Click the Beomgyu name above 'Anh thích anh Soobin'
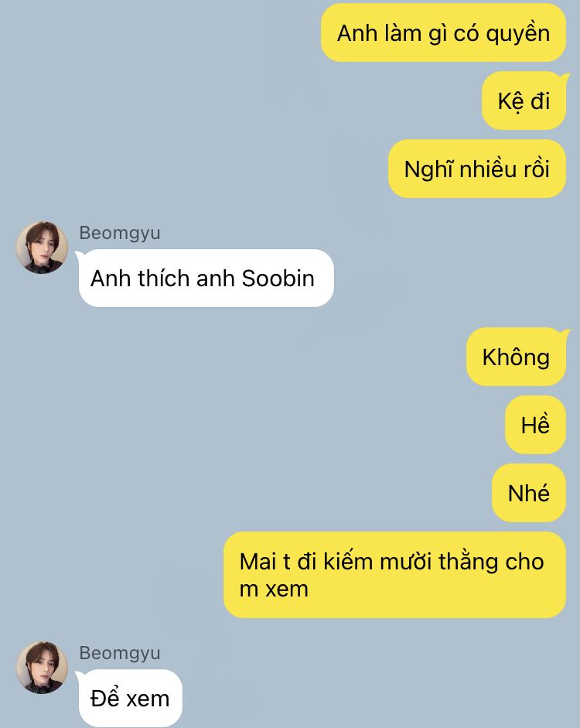Screen dimensions: 580x728 pos(120,233)
